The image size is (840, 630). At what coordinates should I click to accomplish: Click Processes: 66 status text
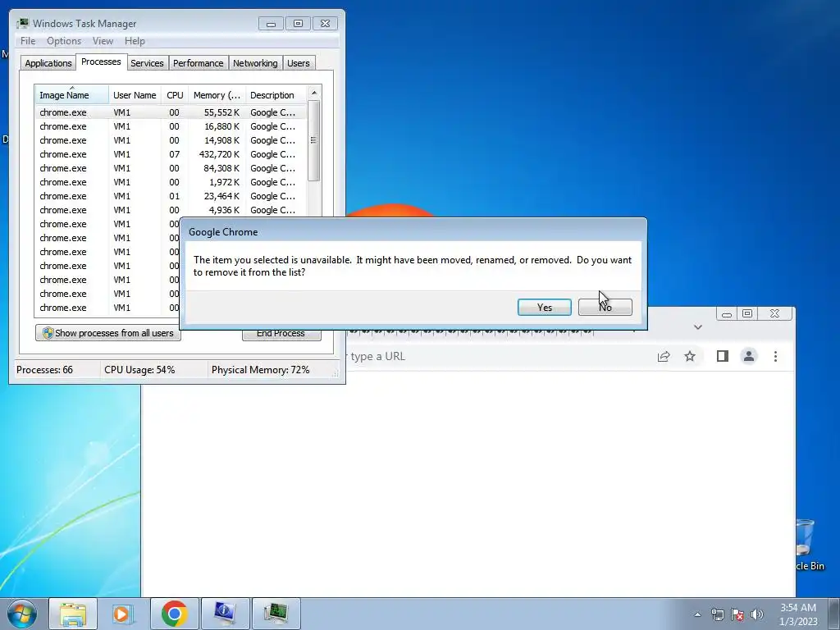click(44, 370)
